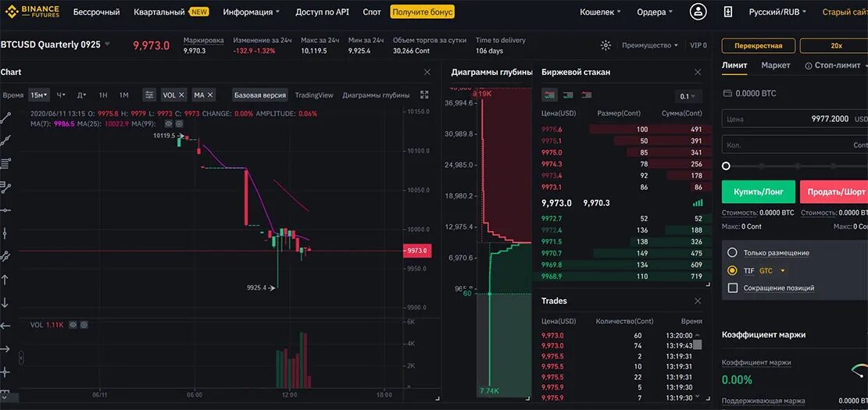Click the Цена price input field

point(795,119)
